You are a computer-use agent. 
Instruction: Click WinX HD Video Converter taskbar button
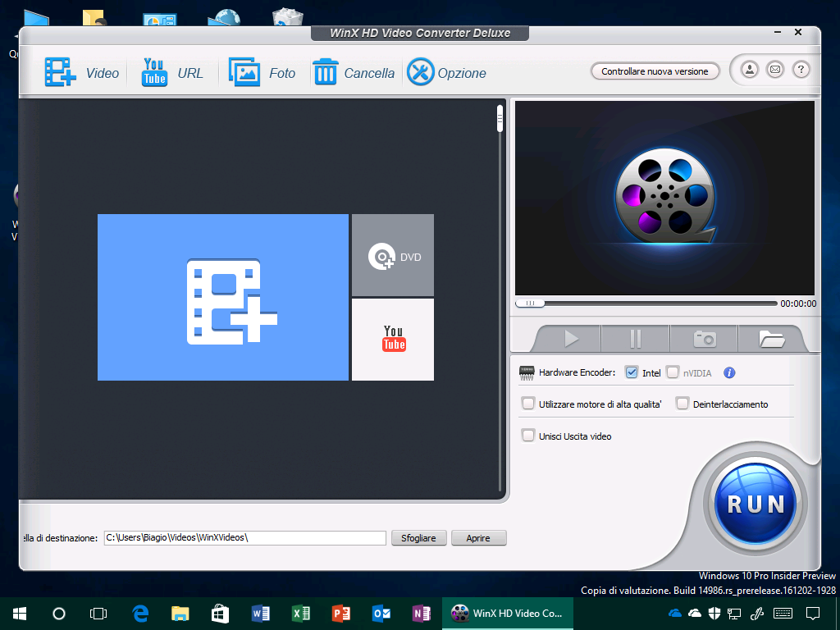[x=507, y=614]
